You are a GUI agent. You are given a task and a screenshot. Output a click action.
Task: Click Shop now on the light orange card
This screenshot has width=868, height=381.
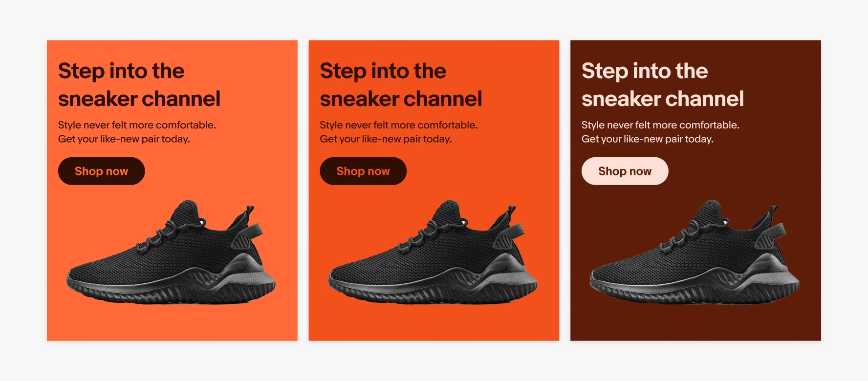(x=101, y=171)
